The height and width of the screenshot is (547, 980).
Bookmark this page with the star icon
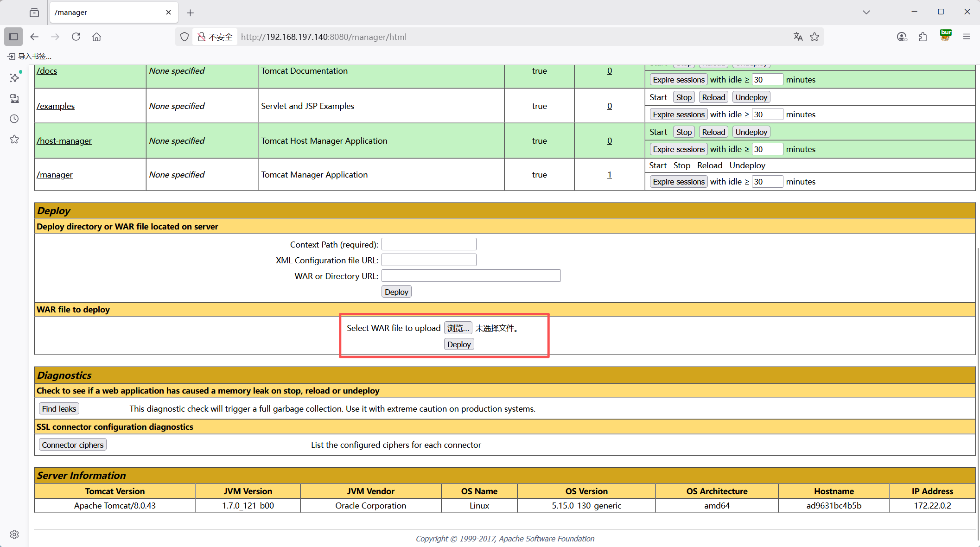pos(815,37)
